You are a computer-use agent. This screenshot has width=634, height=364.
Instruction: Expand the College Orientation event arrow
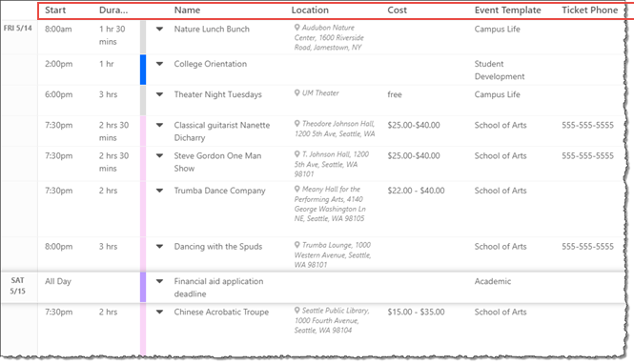[x=160, y=64]
